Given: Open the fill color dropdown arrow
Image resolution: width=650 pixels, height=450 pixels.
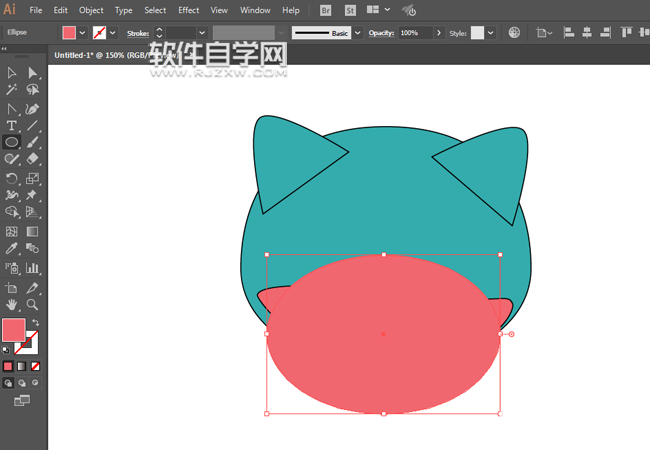Looking at the screenshot, I should (82, 33).
